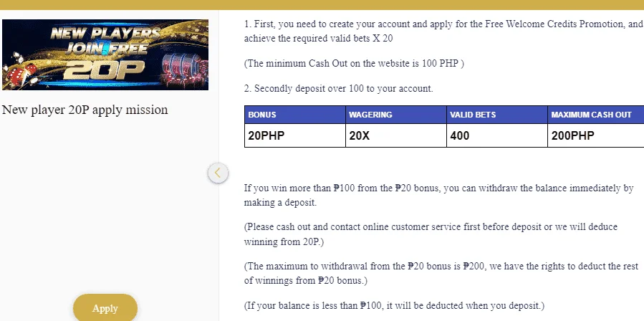
Task: Click the paragraph about ₱200 maximum withdrawal
Action: (x=441, y=273)
